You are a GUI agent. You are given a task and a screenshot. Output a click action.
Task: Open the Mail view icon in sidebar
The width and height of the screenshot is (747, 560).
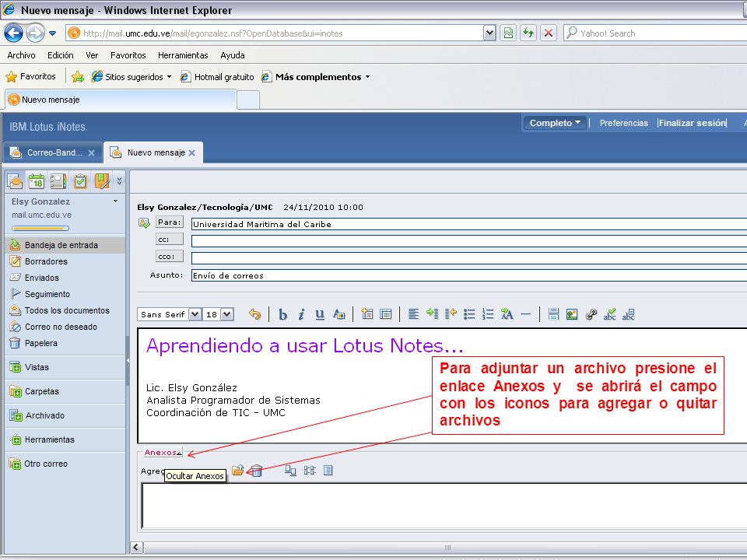click(15, 181)
